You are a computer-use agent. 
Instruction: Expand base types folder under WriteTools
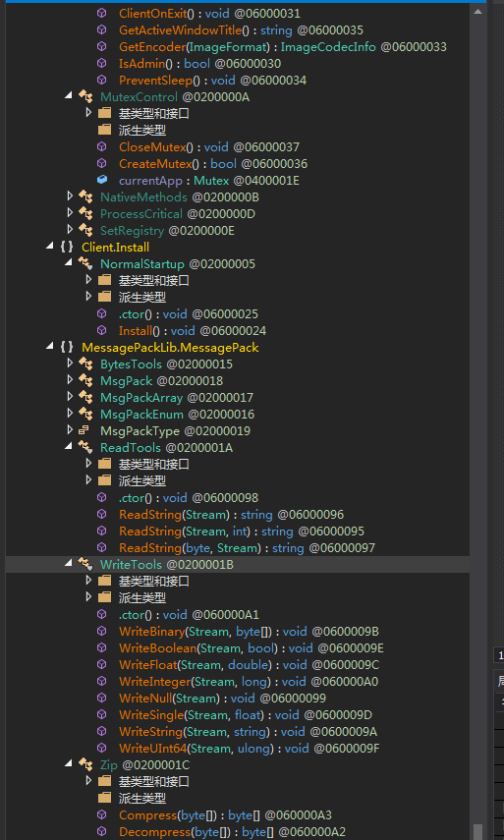click(x=88, y=581)
